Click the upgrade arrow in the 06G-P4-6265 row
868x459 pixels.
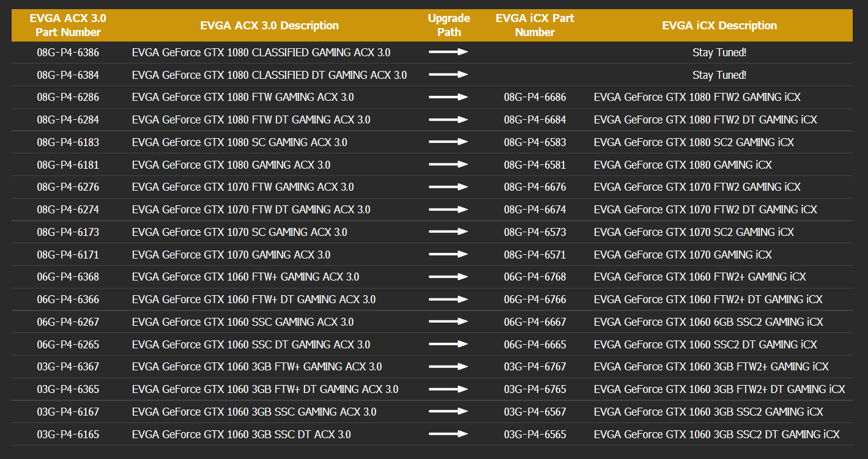click(448, 344)
